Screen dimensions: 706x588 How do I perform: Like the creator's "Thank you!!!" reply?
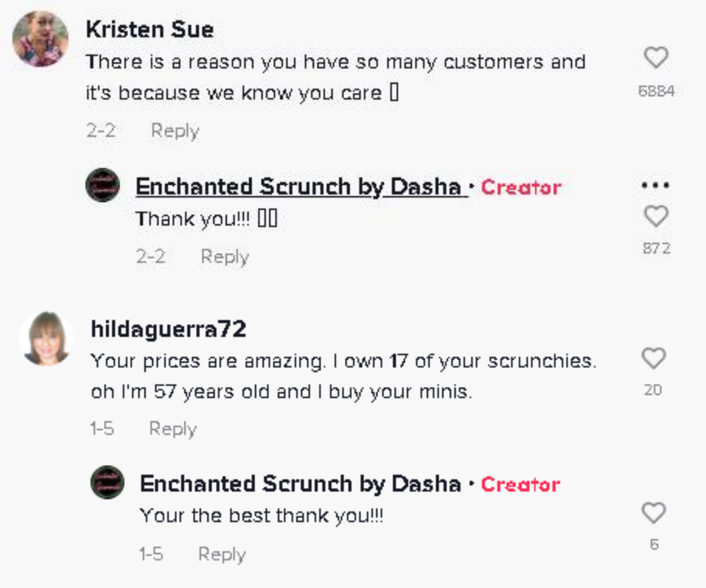coord(656,217)
